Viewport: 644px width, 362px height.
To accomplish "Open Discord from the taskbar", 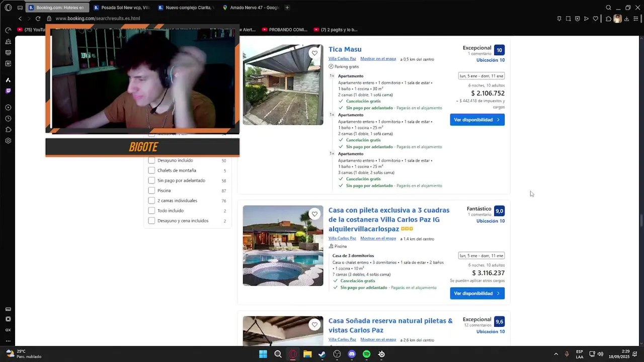I will point(352,354).
